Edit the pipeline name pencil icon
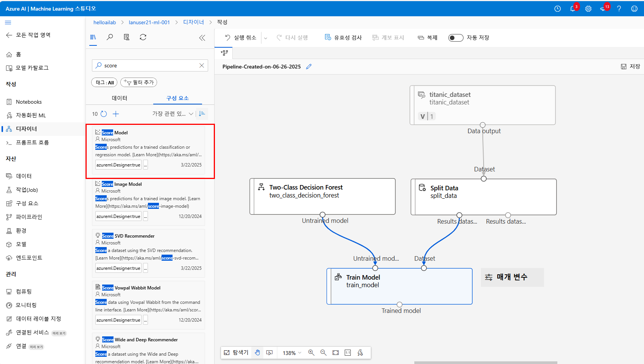The width and height of the screenshot is (644, 364). (309, 67)
